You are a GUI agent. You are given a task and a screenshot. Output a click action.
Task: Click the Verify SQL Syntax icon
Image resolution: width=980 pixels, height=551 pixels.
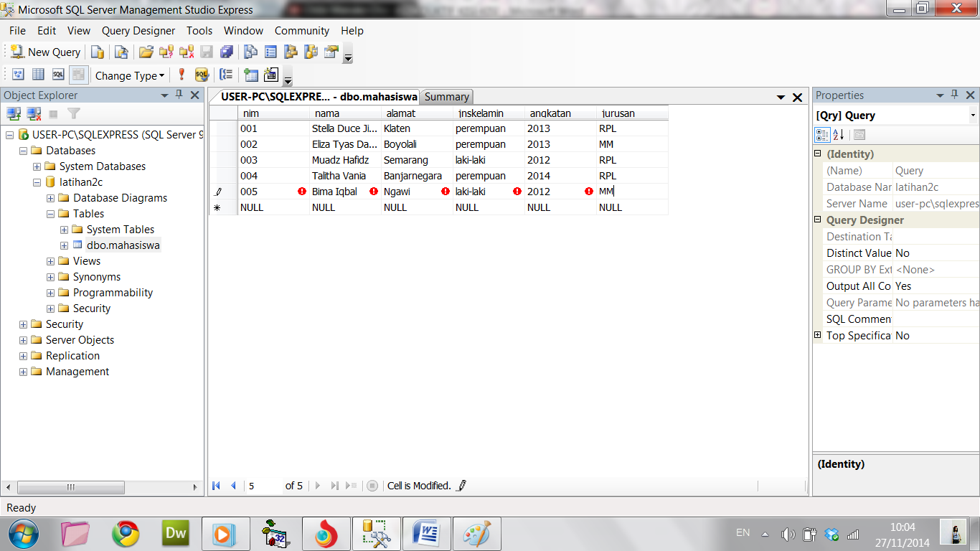coord(202,75)
